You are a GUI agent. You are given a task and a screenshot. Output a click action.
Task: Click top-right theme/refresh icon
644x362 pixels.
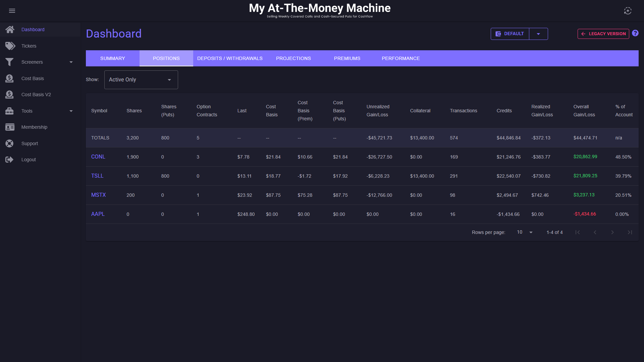click(x=628, y=11)
